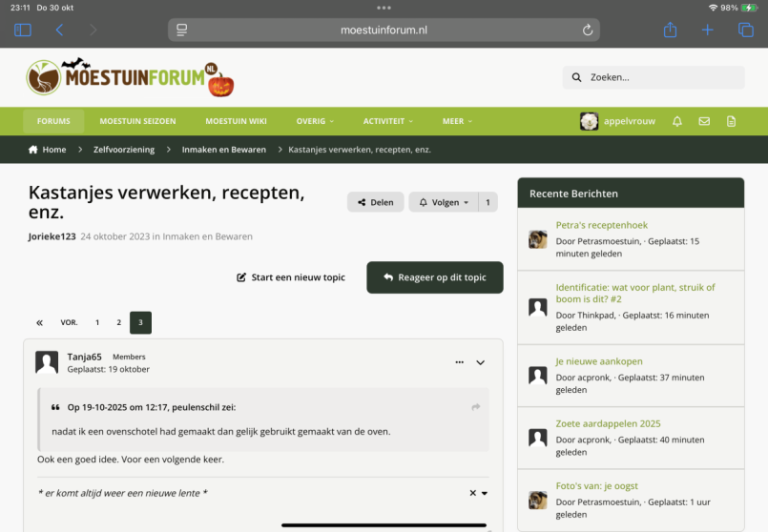This screenshot has width=768, height=532.
Task: Open the Moestuin Seizoen tab
Action: coord(137,121)
